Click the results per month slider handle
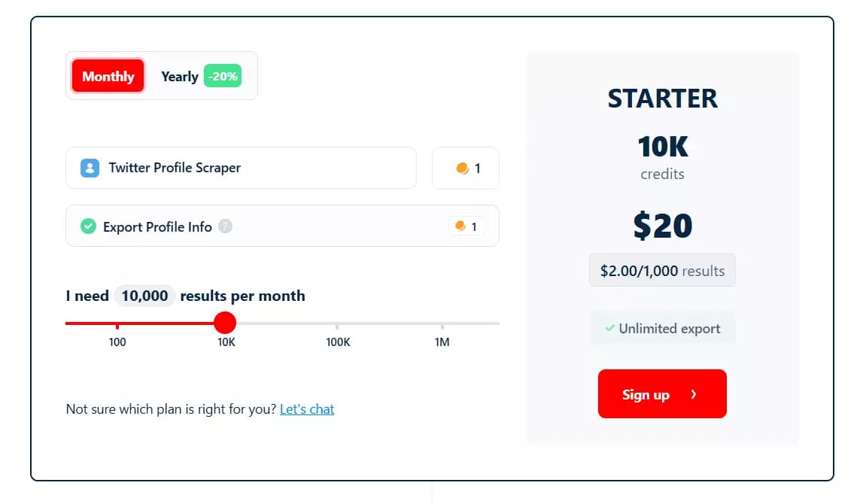Image resolution: width=863 pixels, height=504 pixels. (225, 322)
